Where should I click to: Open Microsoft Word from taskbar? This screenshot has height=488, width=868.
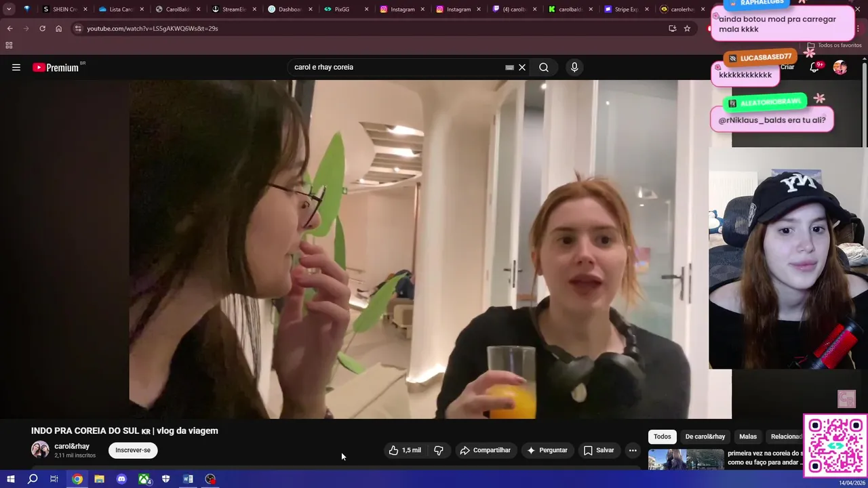(188, 479)
